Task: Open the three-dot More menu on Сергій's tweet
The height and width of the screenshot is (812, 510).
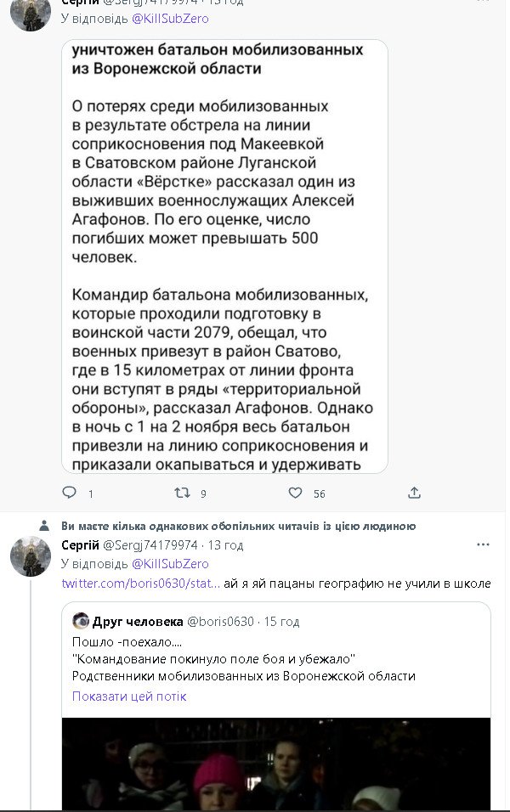Action: point(483,544)
